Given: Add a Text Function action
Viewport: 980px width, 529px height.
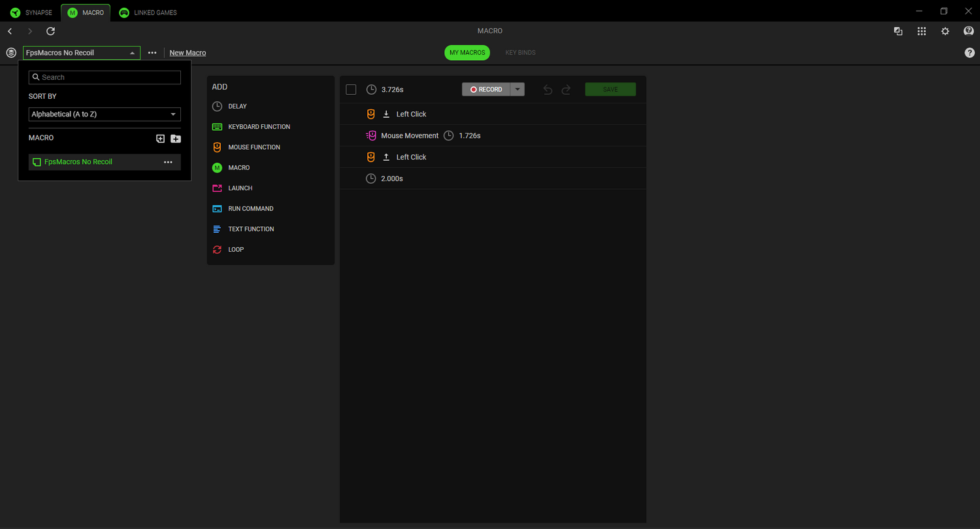Looking at the screenshot, I should click(x=251, y=230).
